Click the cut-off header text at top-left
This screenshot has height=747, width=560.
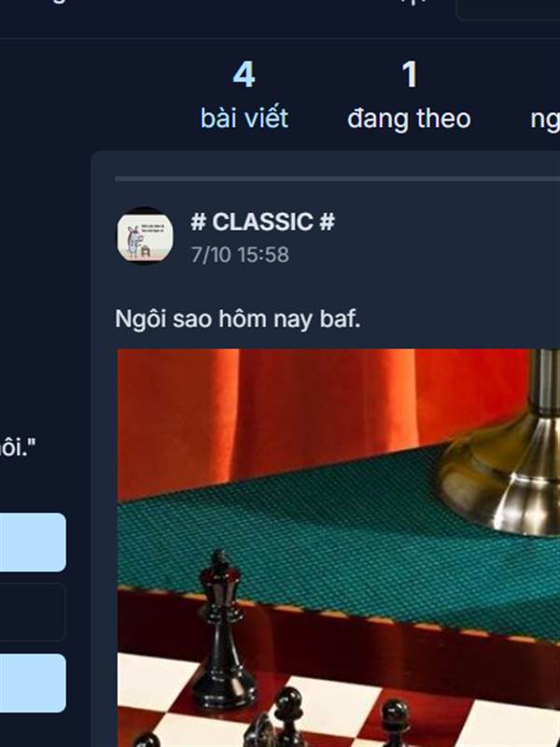(x=57, y=2)
